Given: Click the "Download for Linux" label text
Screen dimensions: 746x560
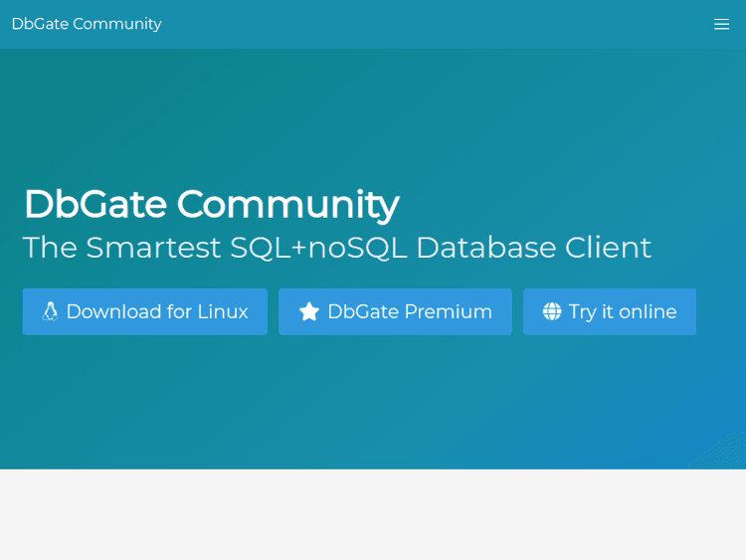Looking at the screenshot, I should point(157,312).
